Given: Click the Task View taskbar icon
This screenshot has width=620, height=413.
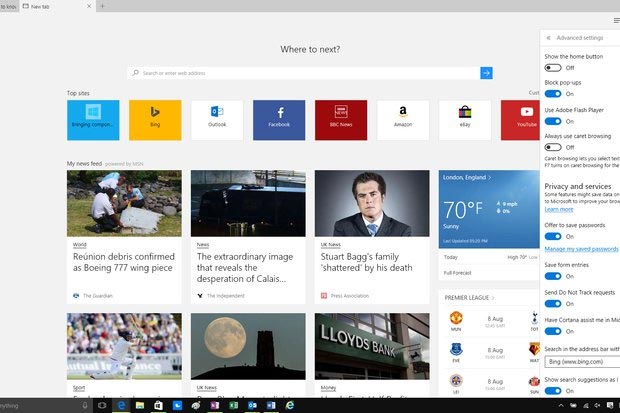Looking at the screenshot, I should pos(102,405).
